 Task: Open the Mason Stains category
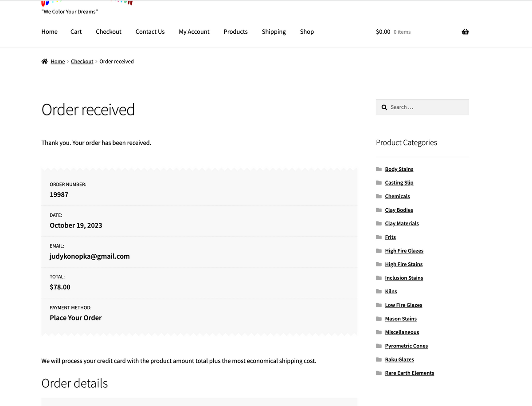tap(401, 319)
